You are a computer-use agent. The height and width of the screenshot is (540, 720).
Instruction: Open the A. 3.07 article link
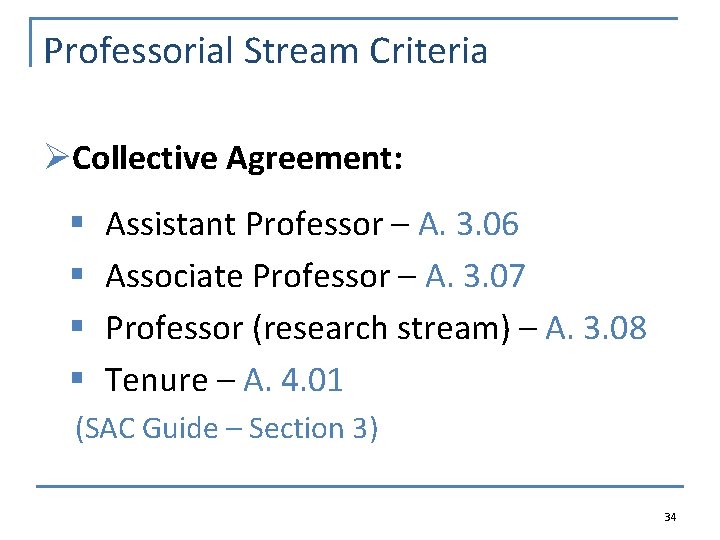point(475,276)
